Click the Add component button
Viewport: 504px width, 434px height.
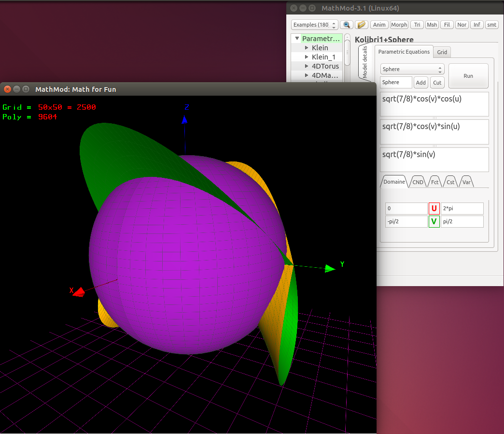pyautogui.click(x=420, y=83)
